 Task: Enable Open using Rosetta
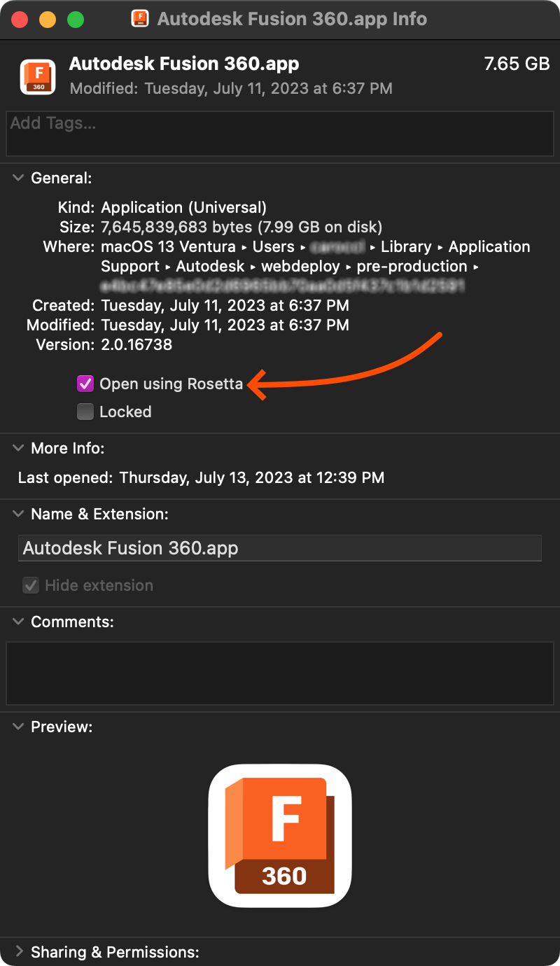coord(85,384)
